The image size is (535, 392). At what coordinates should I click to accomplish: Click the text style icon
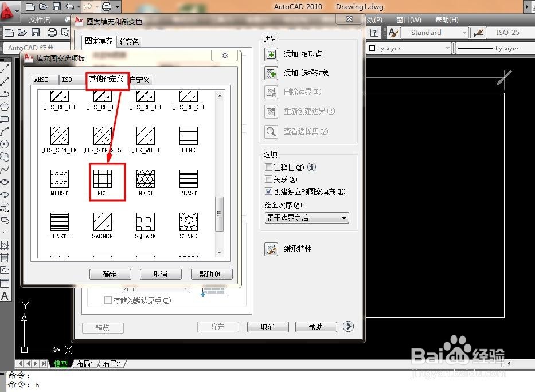pos(393,33)
